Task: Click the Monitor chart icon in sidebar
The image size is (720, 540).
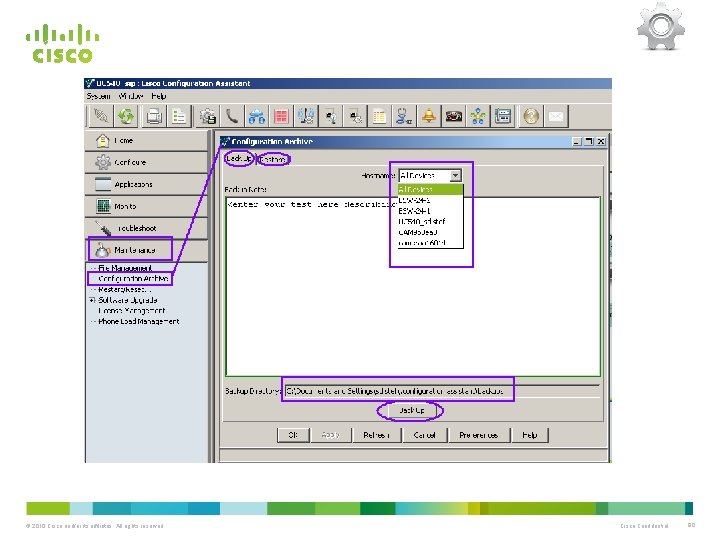Action: pyautogui.click(x=103, y=206)
